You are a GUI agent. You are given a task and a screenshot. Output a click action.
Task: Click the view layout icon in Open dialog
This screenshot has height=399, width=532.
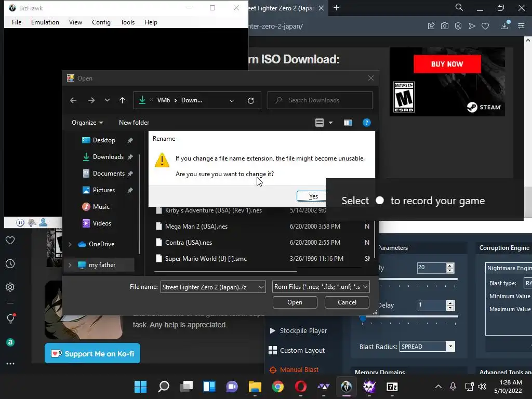(320, 123)
